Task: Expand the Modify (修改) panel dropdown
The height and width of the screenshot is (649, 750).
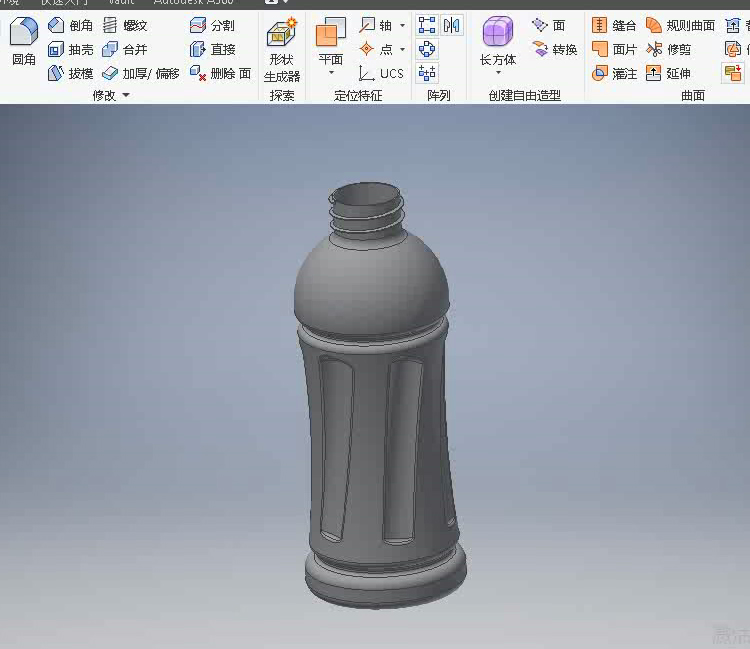Action: pos(126,96)
